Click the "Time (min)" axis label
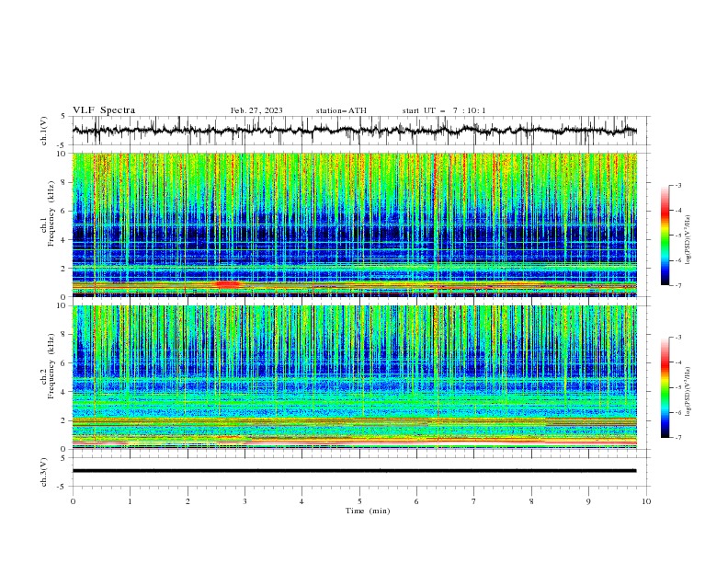 368,511
